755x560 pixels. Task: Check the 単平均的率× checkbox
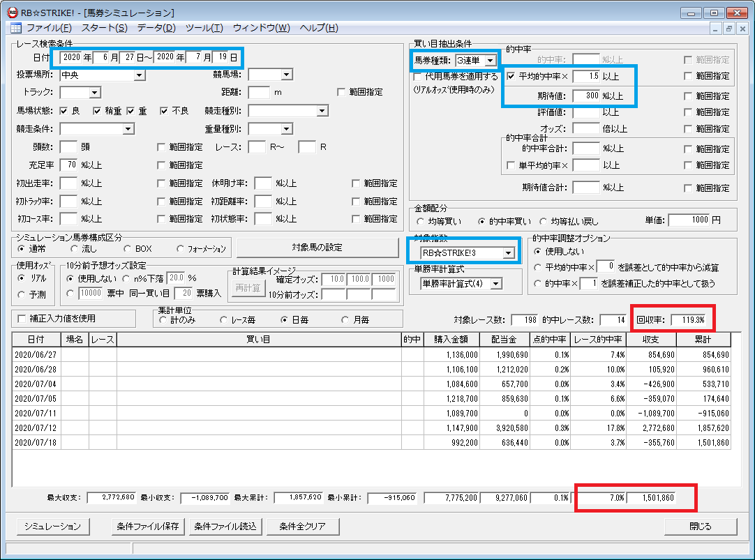pos(511,165)
